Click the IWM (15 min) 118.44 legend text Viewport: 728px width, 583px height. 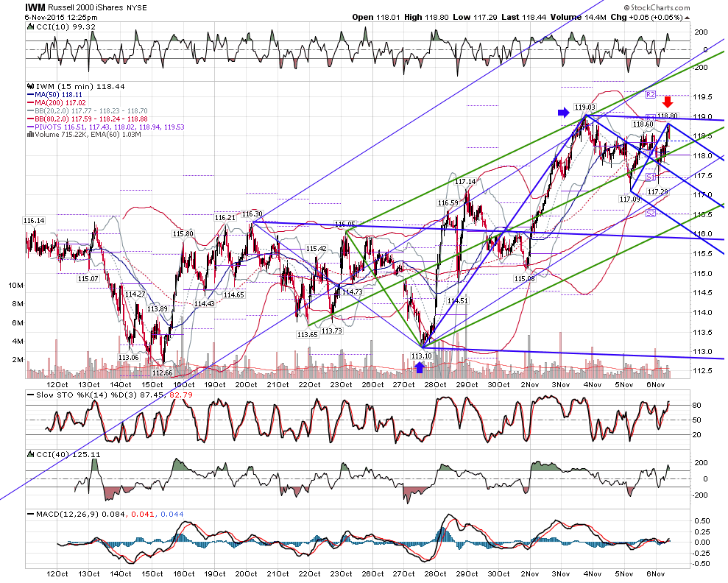tap(80, 86)
